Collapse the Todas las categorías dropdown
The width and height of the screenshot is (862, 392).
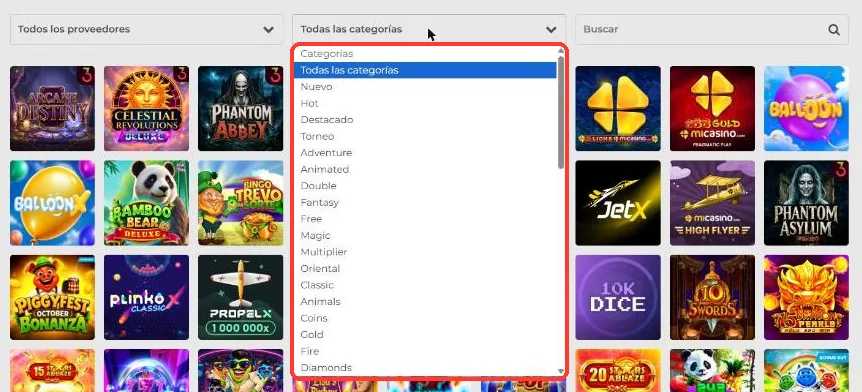(x=429, y=29)
